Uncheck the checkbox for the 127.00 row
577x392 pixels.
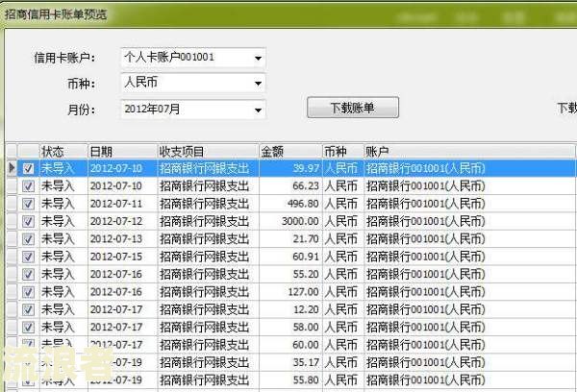point(28,292)
